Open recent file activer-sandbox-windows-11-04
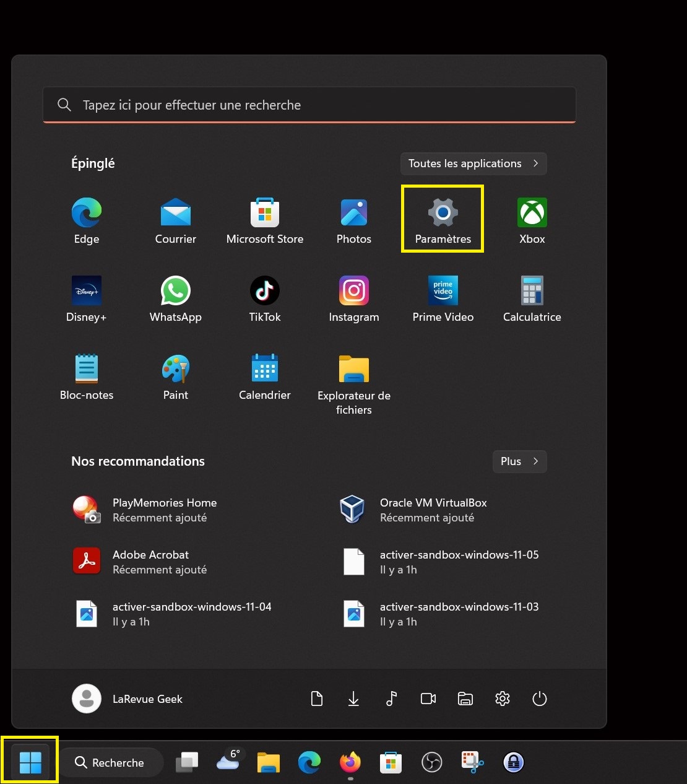The image size is (687, 784). coord(192,614)
